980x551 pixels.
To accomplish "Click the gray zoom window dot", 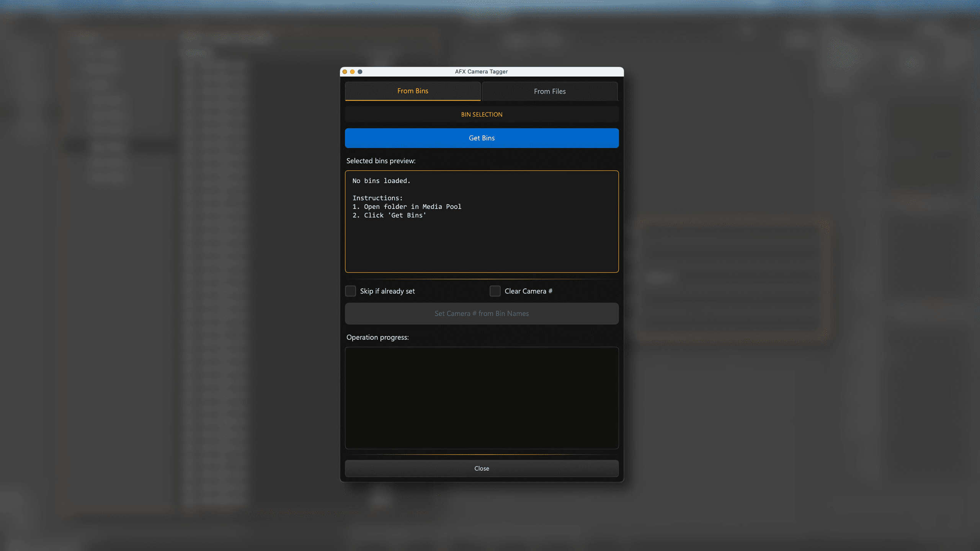I will point(360,72).
